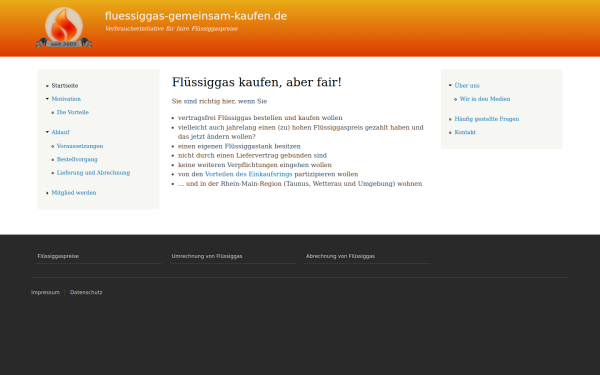Open the Motivation menu item
Screen dimensions: 600x375
coord(66,99)
